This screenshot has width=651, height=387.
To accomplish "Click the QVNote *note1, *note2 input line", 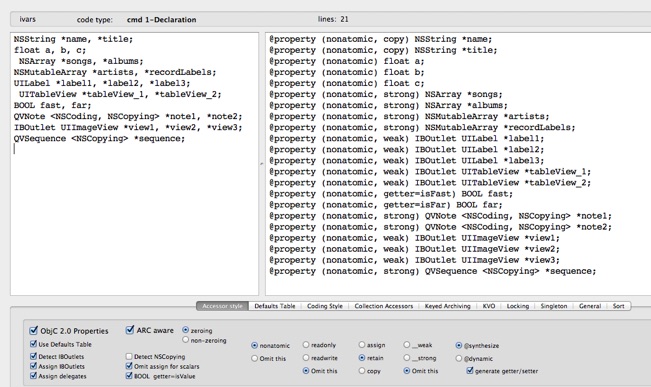I will (x=128, y=116).
